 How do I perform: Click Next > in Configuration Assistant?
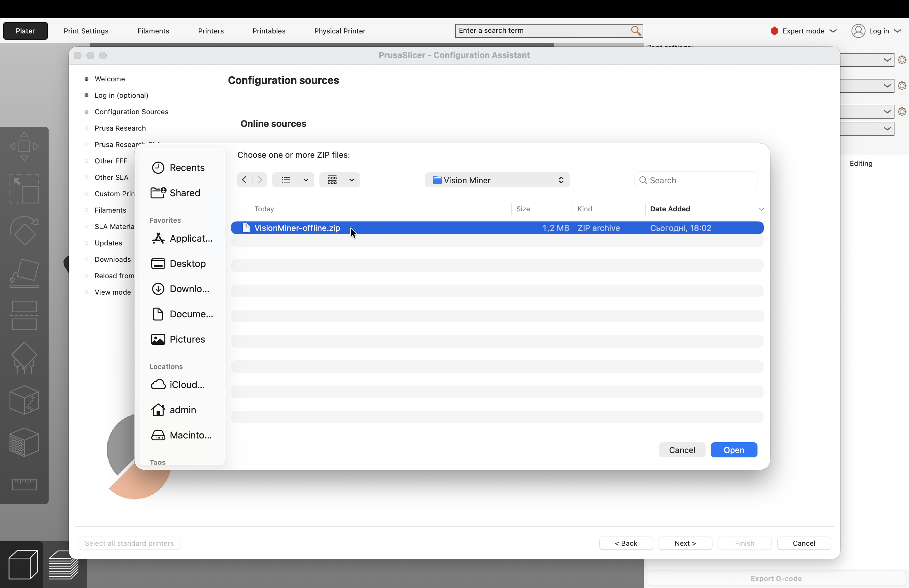[x=685, y=543]
